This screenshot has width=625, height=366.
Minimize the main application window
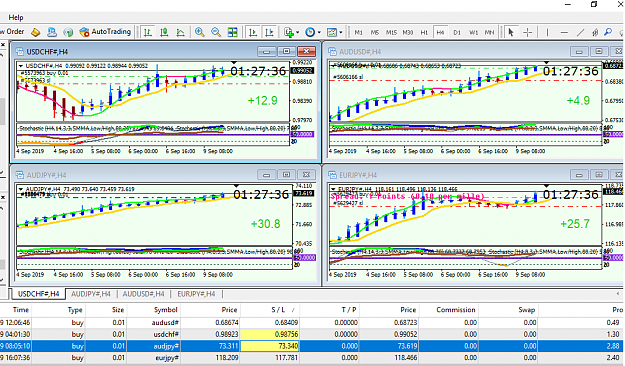click(568, 4)
